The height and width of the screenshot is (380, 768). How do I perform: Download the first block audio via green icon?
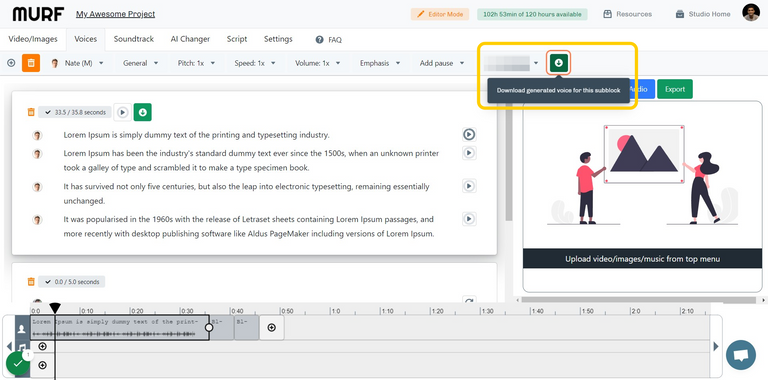pyautogui.click(x=143, y=112)
